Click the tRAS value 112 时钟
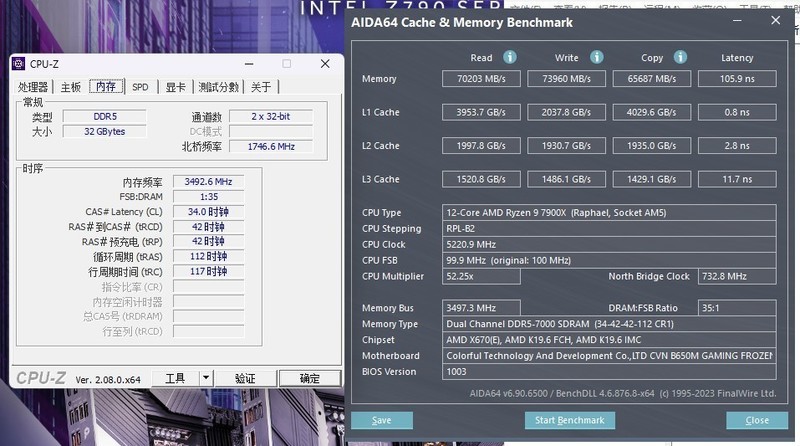The width and height of the screenshot is (800, 446). click(x=208, y=257)
